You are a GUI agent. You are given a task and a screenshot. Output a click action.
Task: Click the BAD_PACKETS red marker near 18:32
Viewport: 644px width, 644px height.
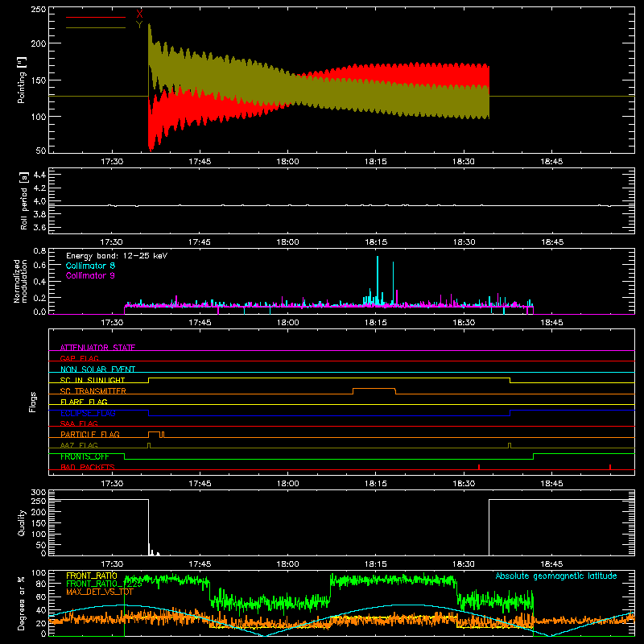479,467
